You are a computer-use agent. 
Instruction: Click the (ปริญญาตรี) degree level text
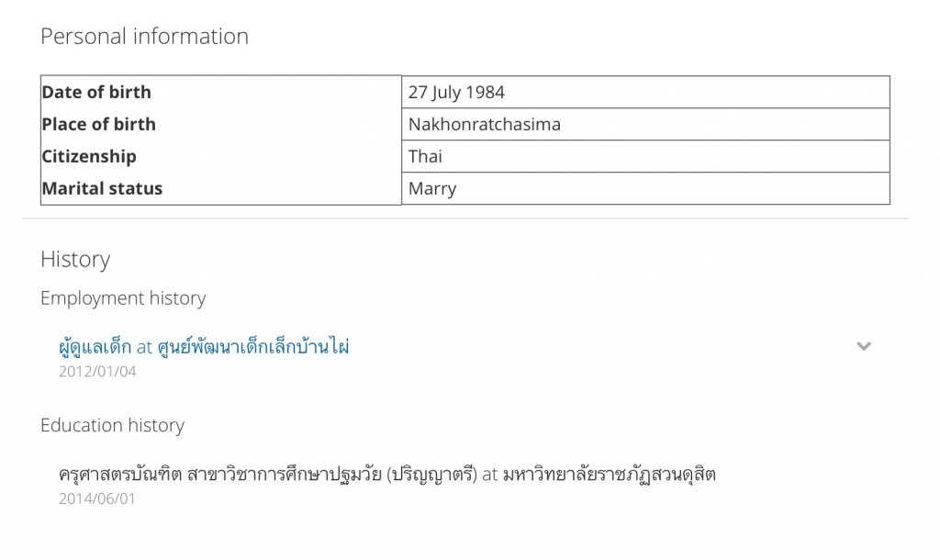(x=433, y=475)
